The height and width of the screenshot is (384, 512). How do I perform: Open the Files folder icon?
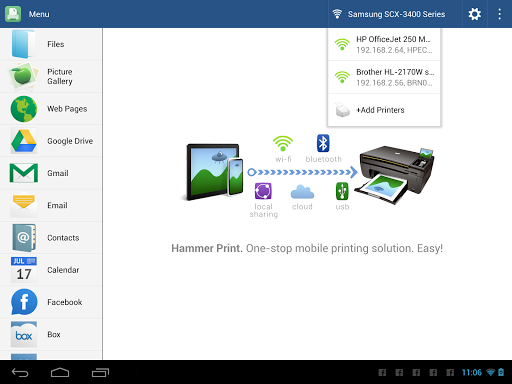coord(23,44)
